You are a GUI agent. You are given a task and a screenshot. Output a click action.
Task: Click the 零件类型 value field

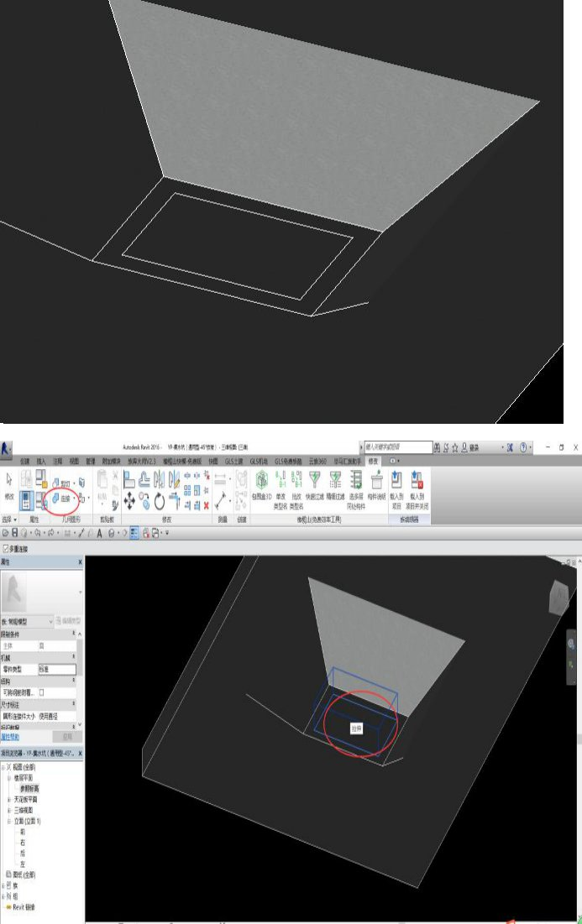coord(56,670)
